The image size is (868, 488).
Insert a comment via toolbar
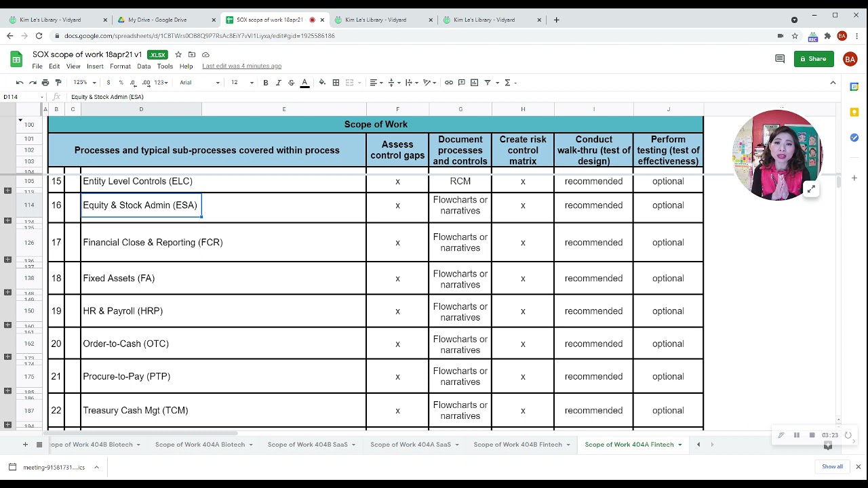coord(462,83)
